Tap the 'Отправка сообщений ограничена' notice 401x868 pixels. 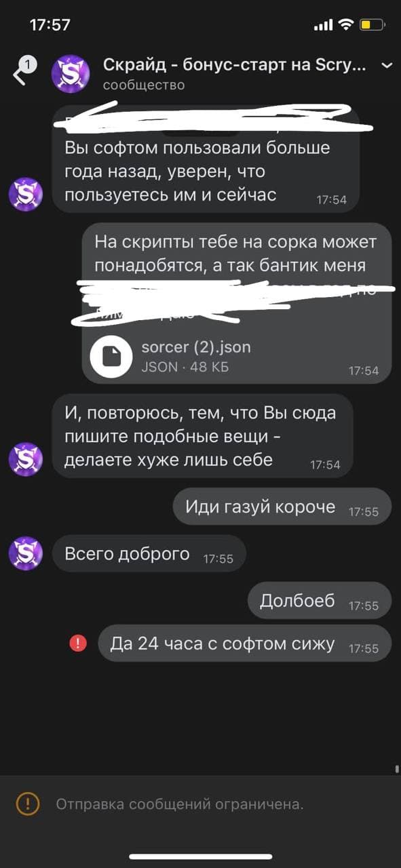[x=179, y=804]
